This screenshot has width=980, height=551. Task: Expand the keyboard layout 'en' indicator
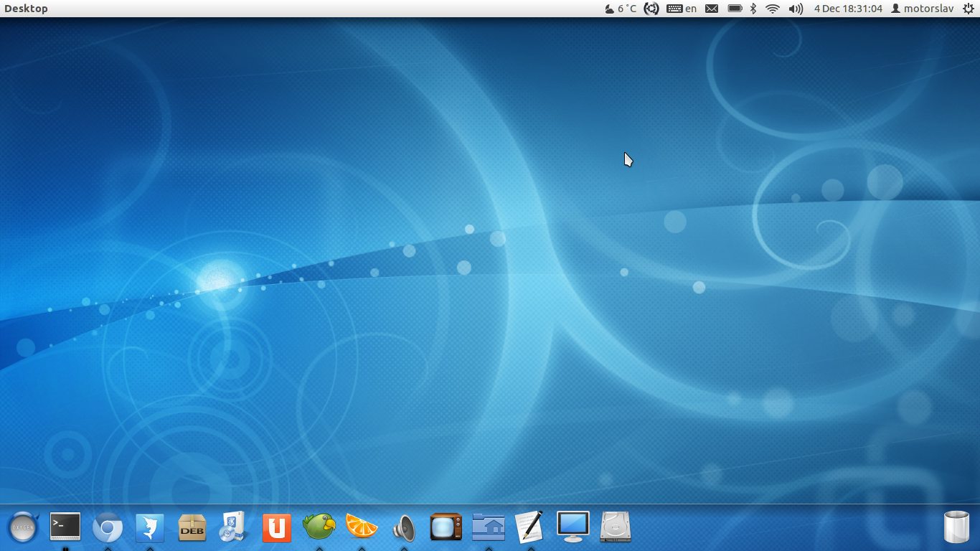click(x=682, y=9)
